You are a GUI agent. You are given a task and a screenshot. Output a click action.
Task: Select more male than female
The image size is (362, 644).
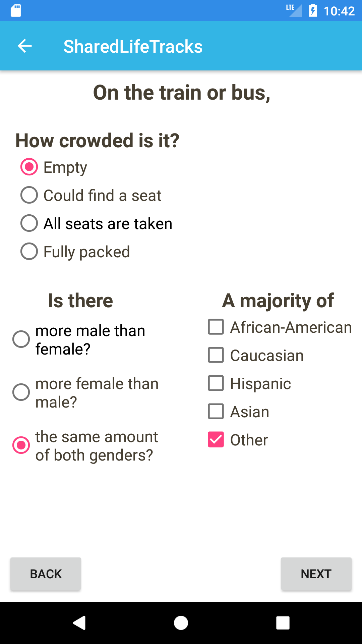click(x=21, y=339)
